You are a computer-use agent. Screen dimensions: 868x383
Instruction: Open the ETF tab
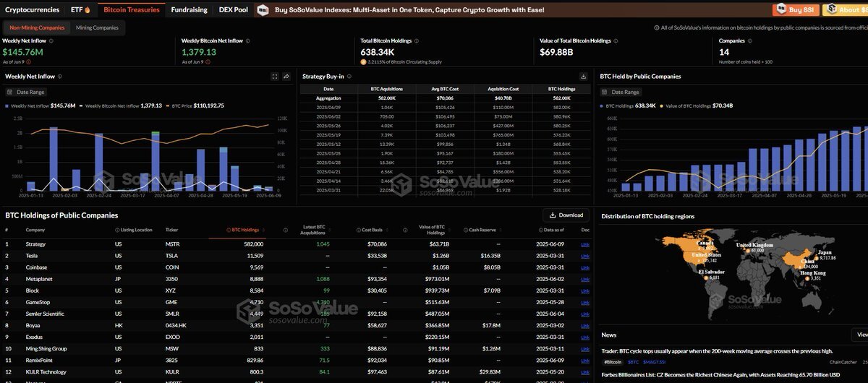(80, 10)
